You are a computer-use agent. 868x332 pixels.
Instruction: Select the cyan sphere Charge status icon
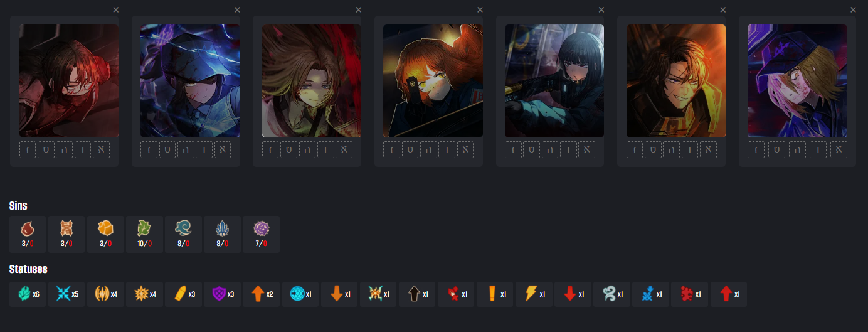click(x=300, y=294)
